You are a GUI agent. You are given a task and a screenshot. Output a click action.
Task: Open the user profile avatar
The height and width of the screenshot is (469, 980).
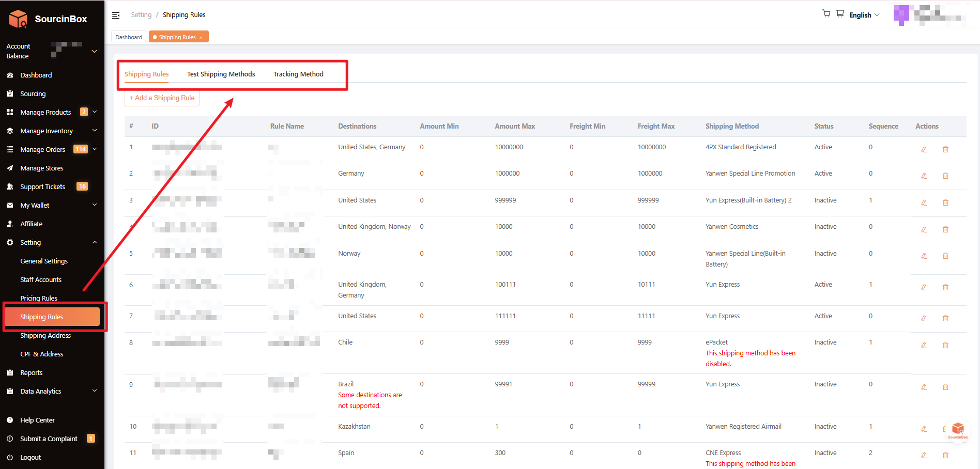(x=901, y=14)
